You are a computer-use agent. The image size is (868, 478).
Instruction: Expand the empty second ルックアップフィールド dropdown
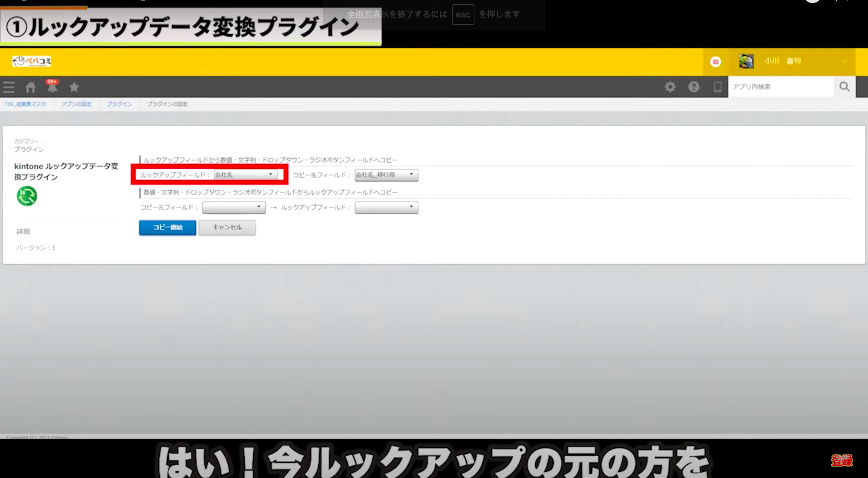click(x=386, y=207)
